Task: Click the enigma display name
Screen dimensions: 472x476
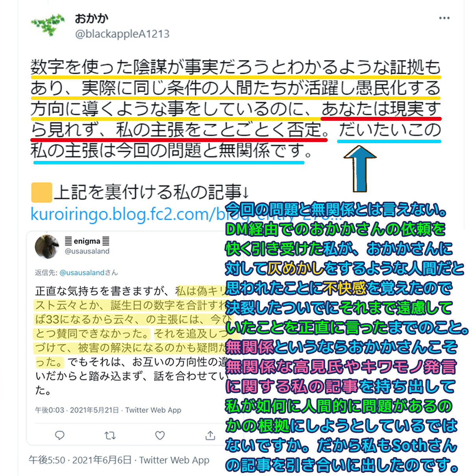Action: click(87, 241)
